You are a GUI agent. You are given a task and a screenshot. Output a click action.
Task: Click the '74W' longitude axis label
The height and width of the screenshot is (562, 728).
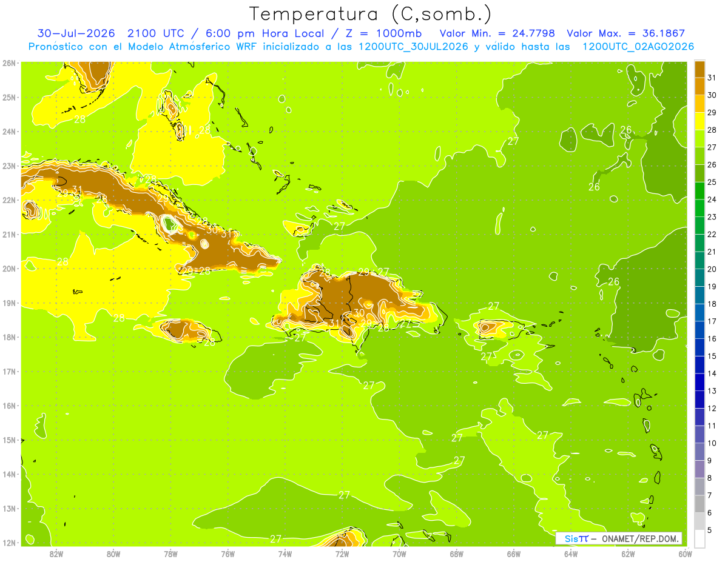(285, 554)
